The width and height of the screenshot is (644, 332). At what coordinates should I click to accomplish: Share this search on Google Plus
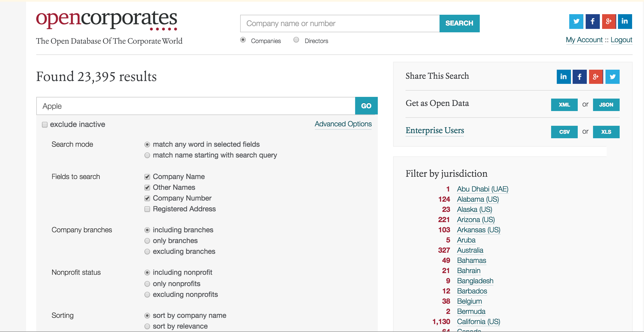[x=596, y=77]
